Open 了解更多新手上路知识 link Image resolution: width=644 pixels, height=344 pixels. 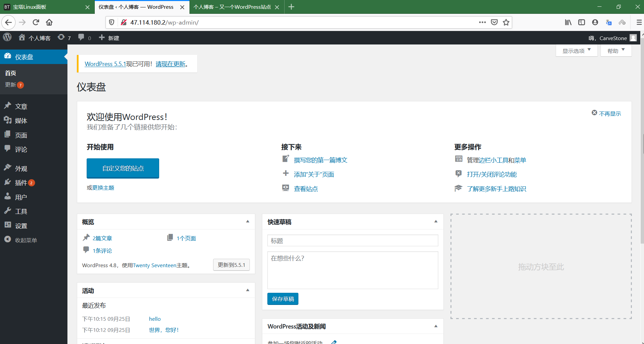coord(496,189)
